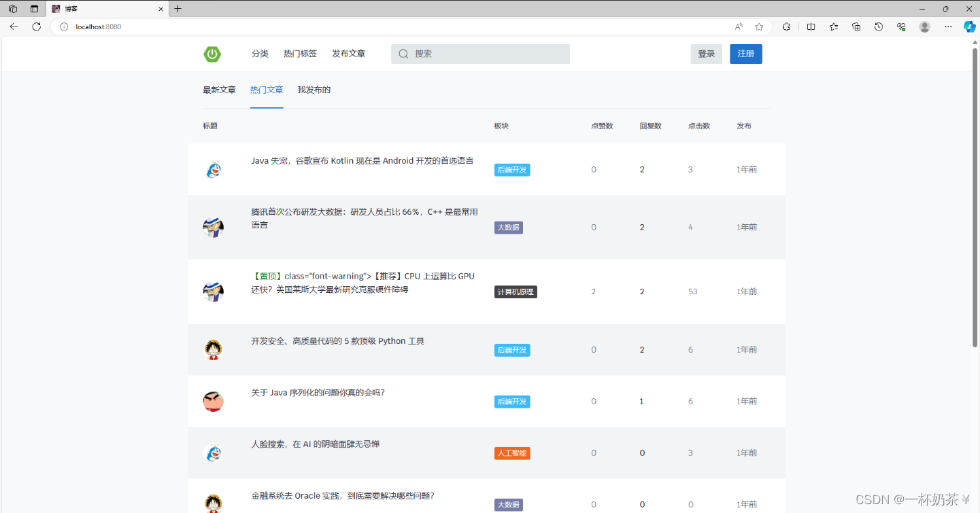
Task: Click the search magnifier icon
Action: click(x=403, y=54)
